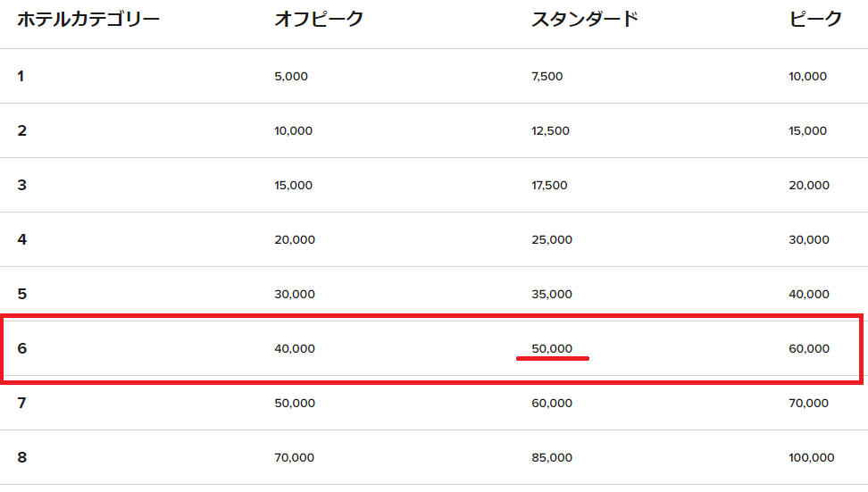Click the ピーク column header

(x=815, y=19)
